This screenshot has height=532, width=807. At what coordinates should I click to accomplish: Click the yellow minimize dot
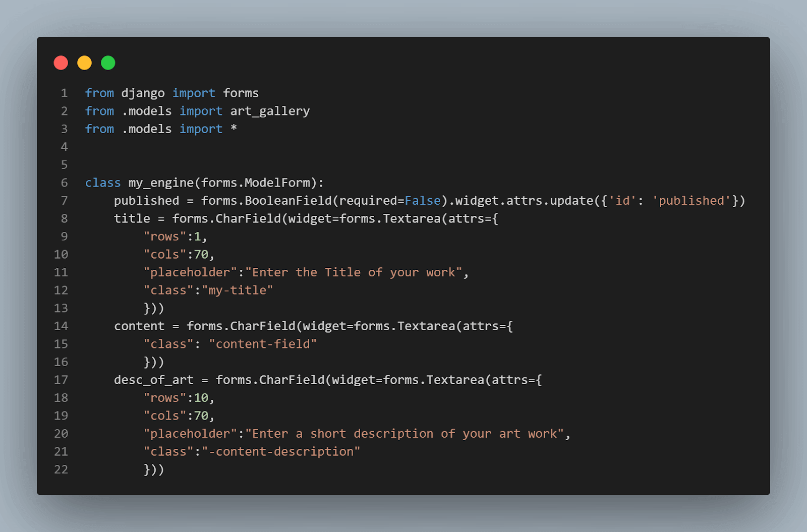click(x=84, y=63)
